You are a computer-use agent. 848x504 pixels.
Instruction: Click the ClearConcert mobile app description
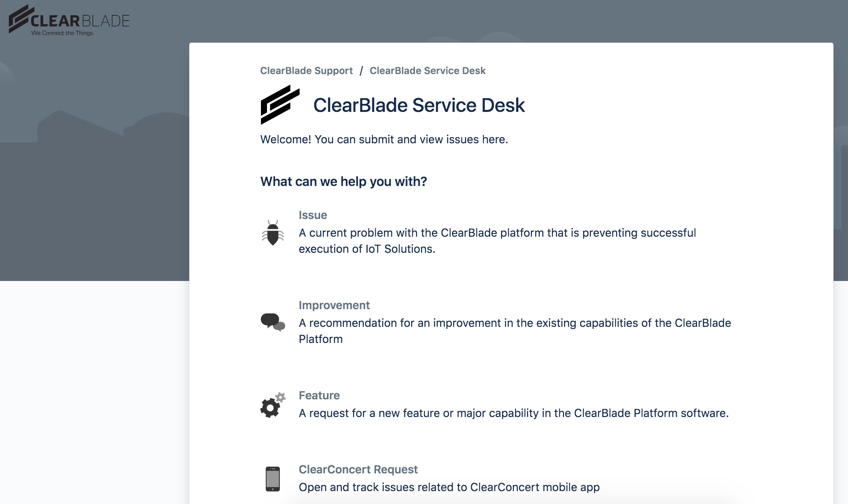(449, 487)
